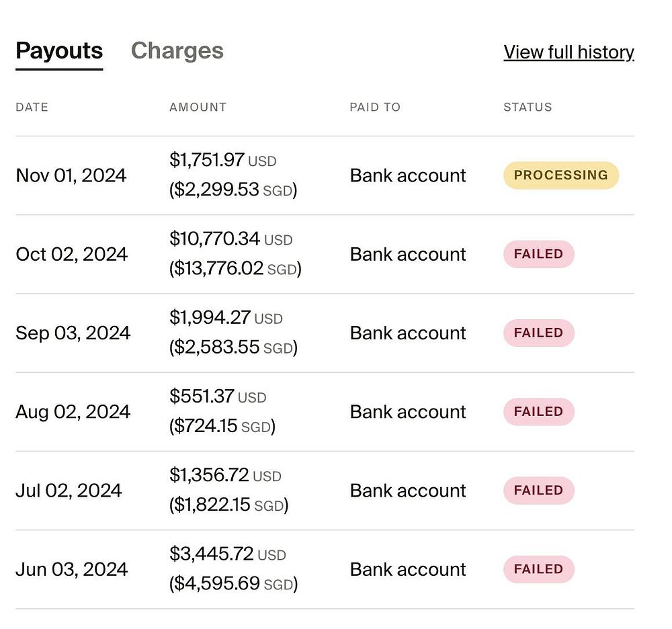Click the DATE column header
This screenshot has width=672, height=629.
pyautogui.click(x=32, y=108)
